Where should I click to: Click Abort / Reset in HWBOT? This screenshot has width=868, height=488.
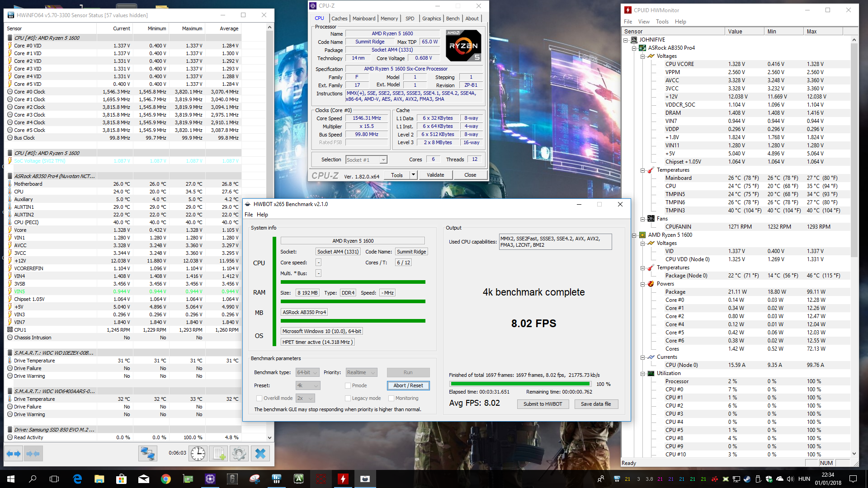408,385
